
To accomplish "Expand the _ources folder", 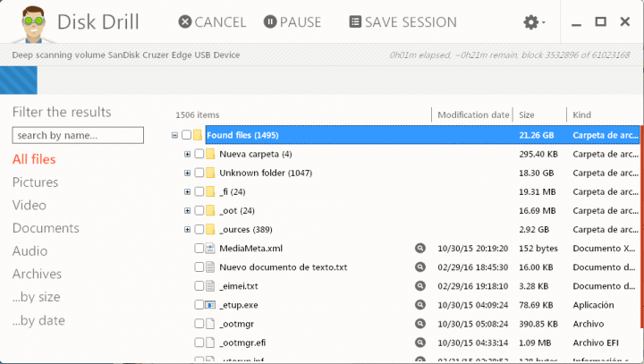I will click(187, 230).
